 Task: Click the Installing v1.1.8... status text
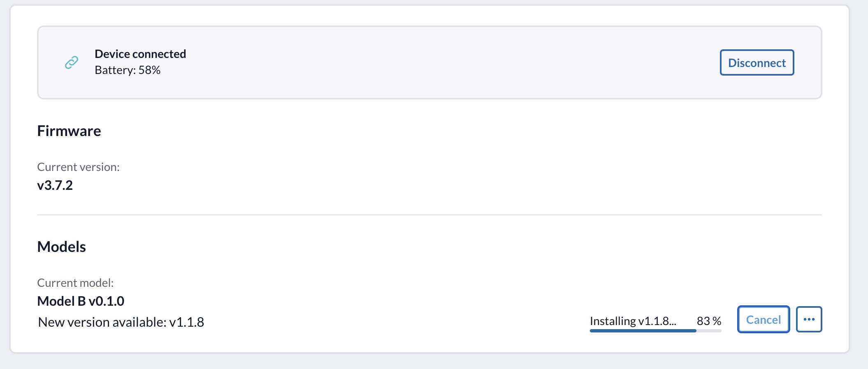coord(633,321)
